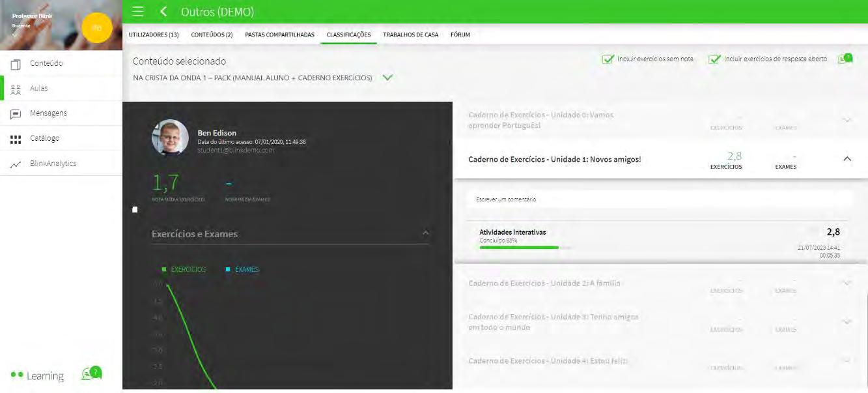Click Escrever um comentário input field

(x=659, y=199)
